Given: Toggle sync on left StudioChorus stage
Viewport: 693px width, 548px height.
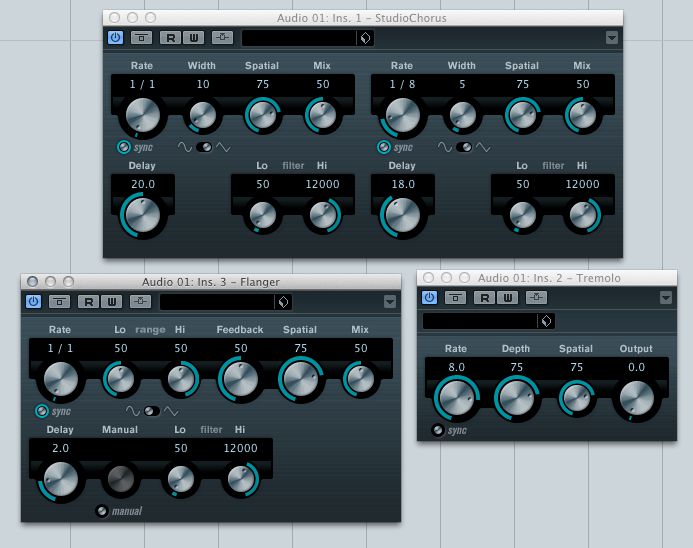Looking at the screenshot, I should pyautogui.click(x=123, y=147).
